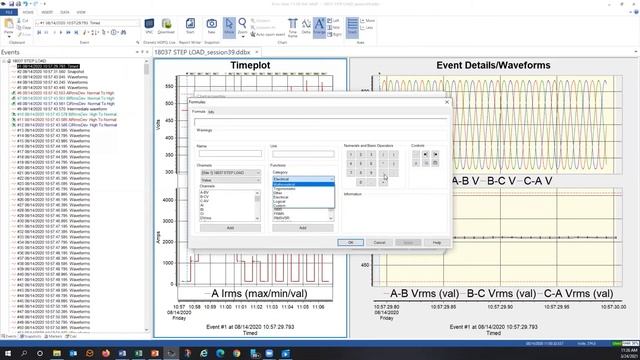
Task: Select event #2 Snapshot in Events tree
Action: click(x=51, y=71)
